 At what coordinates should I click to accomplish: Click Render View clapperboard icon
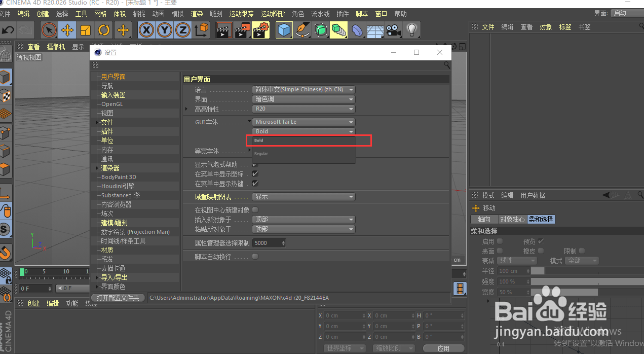[223, 30]
